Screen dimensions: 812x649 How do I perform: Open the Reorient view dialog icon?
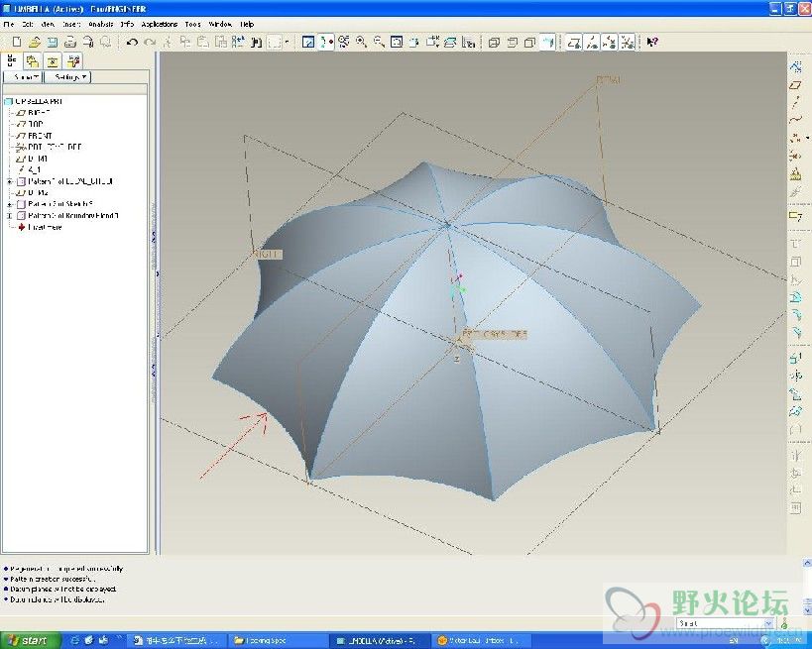(414, 42)
